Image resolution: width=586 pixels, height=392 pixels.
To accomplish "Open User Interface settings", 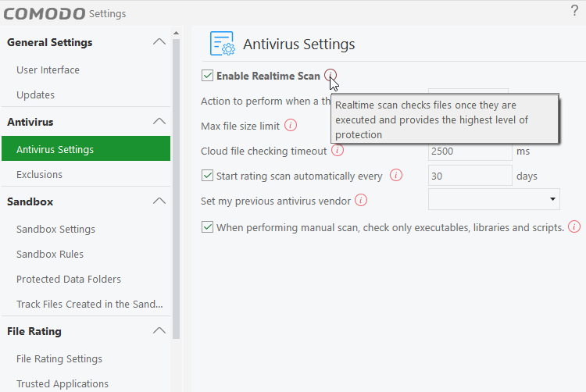I will click(48, 69).
